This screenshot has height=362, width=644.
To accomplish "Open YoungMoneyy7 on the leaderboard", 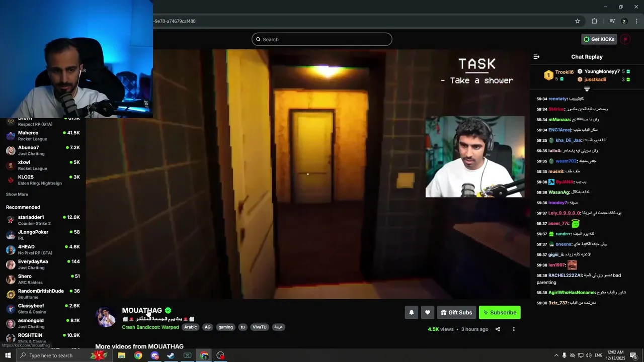I will pos(602,71).
